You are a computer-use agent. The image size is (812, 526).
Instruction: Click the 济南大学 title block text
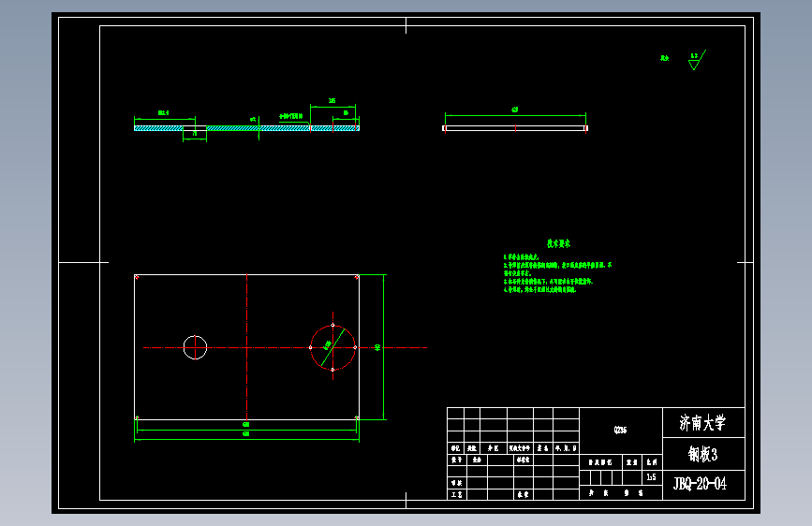(x=702, y=423)
